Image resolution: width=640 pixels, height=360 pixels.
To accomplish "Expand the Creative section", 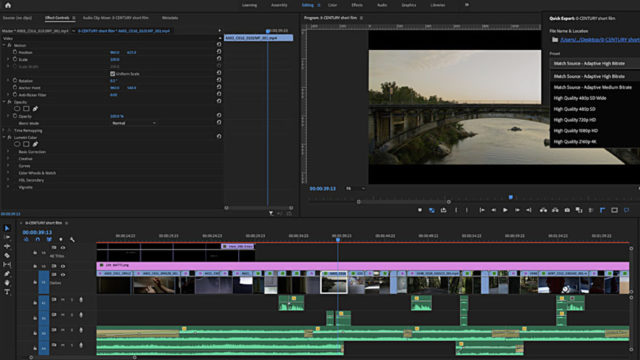I will (8, 158).
